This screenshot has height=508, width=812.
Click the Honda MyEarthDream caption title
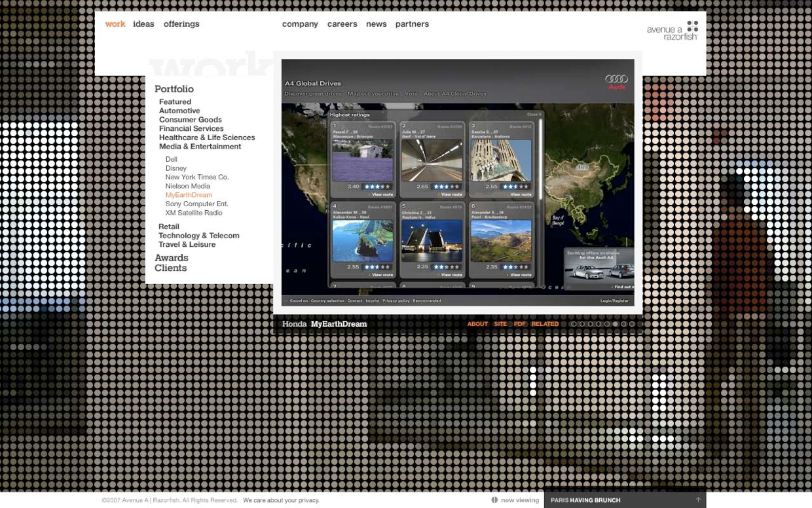(325, 324)
